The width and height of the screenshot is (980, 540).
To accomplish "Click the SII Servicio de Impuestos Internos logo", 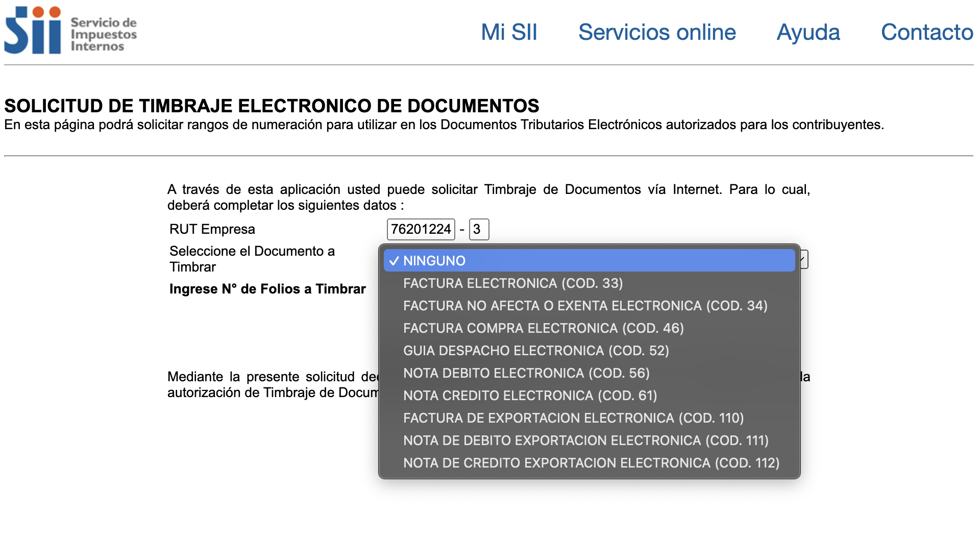I will click(70, 30).
